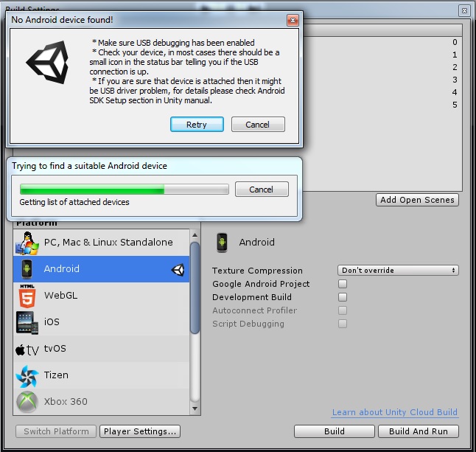Click the platform list scroll up arrow
The width and height of the screenshot is (476, 452).
pyautogui.click(x=195, y=235)
